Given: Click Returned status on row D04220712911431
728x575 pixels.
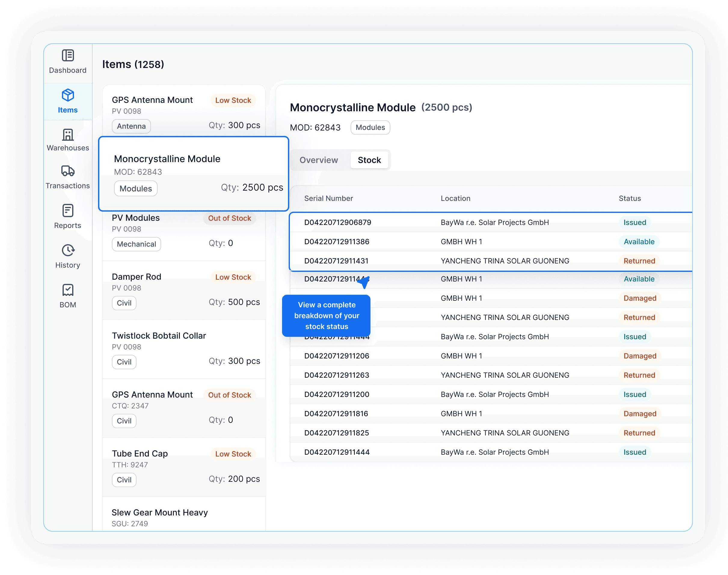Looking at the screenshot, I should [639, 260].
